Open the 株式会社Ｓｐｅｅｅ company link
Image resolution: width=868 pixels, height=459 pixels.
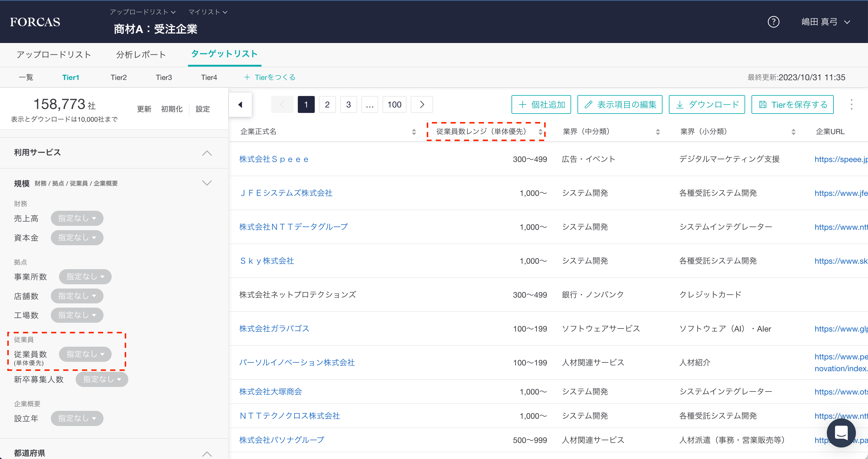pyautogui.click(x=274, y=159)
